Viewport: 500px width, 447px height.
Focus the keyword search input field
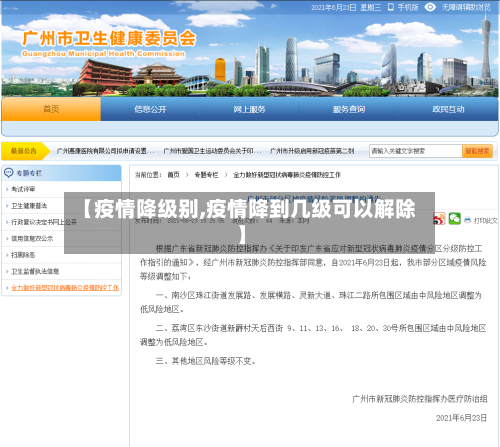[x=416, y=151]
